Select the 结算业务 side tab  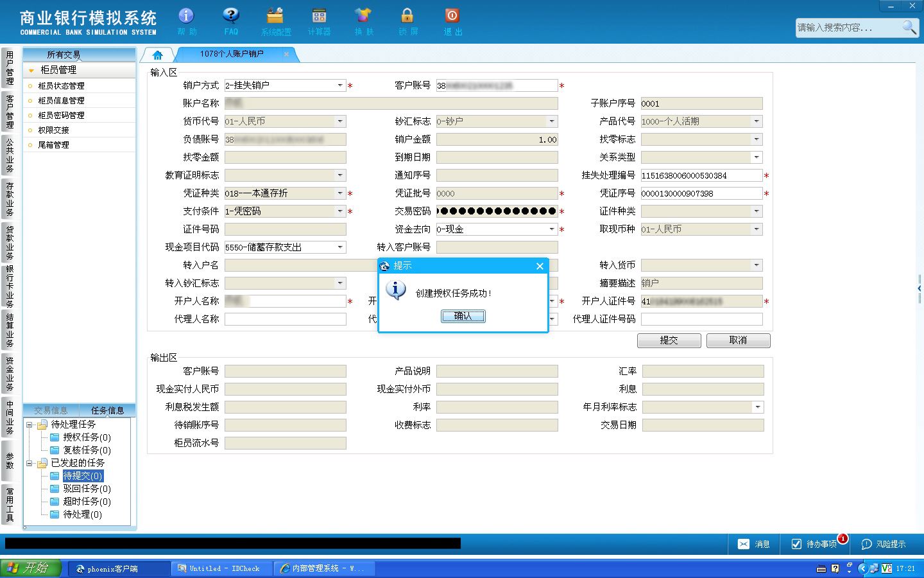click(x=10, y=330)
